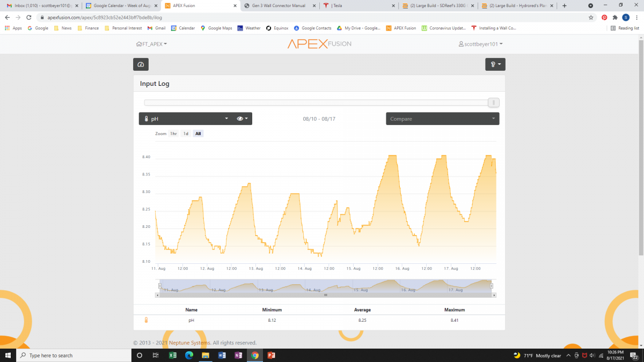The height and width of the screenshot is (362, 644).
Task: Bookmark this page with the star icon
Action: pyautogui.click(x=591, y=17)
